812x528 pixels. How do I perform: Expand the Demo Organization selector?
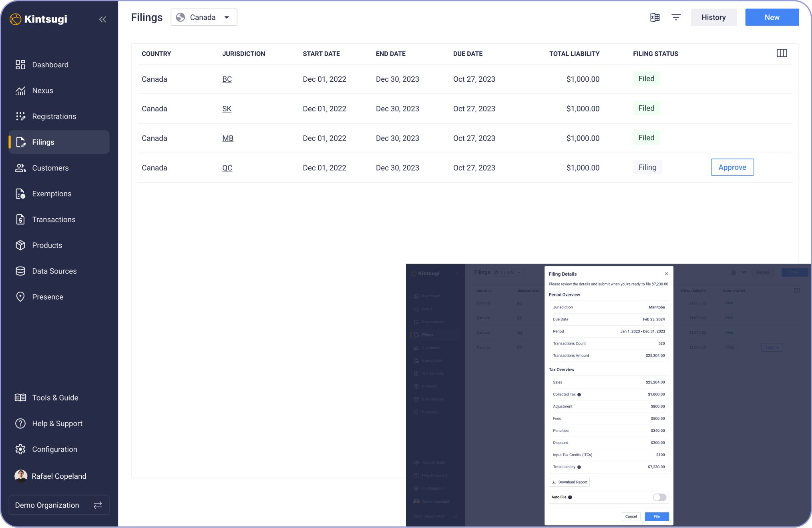[x=47, y=505]
